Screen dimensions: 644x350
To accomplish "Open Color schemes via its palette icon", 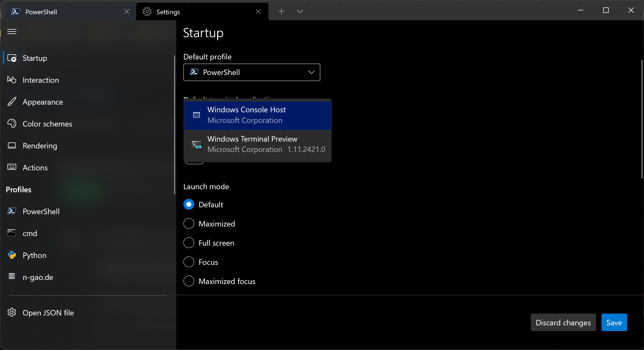I will click(x=12, y=124).
